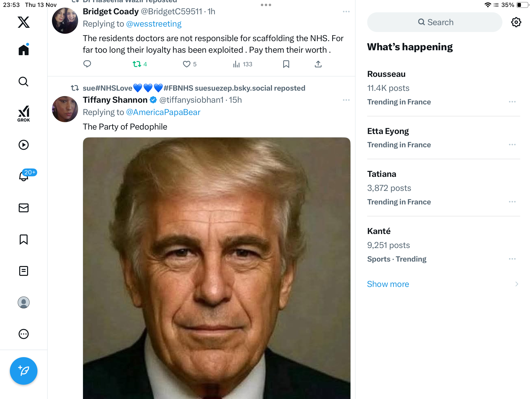This screenshot has height=399, width=532.
Task: Open more options on Tiffany Shannon's post
Action: pyautogui.click(x=346, y=100)
